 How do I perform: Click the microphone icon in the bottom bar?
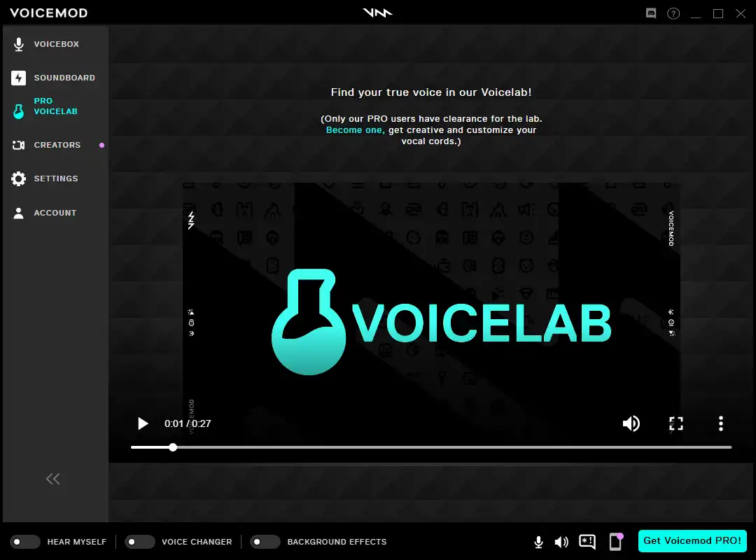(538, 542)
